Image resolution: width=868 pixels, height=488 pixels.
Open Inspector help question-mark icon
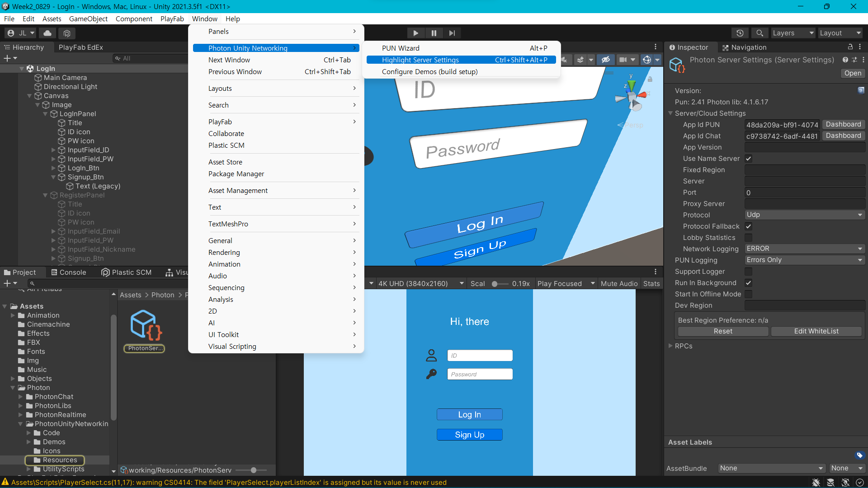pyautogui.click(x=845, y=60)
